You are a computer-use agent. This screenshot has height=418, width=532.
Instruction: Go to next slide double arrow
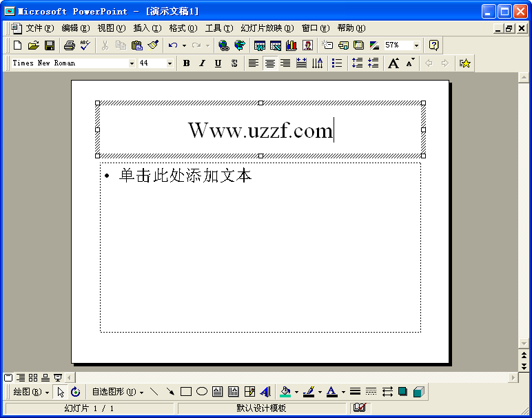(x=524, y=366)
